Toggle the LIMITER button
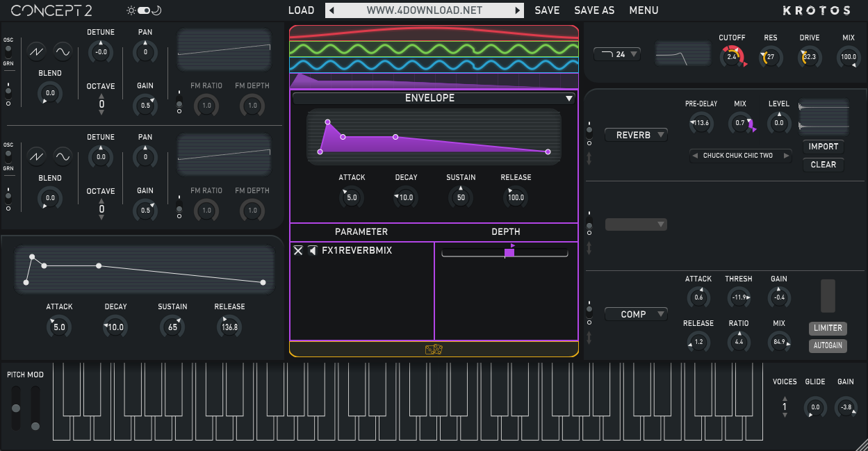The width and height of the screenshot is (868, 451). 828,328
